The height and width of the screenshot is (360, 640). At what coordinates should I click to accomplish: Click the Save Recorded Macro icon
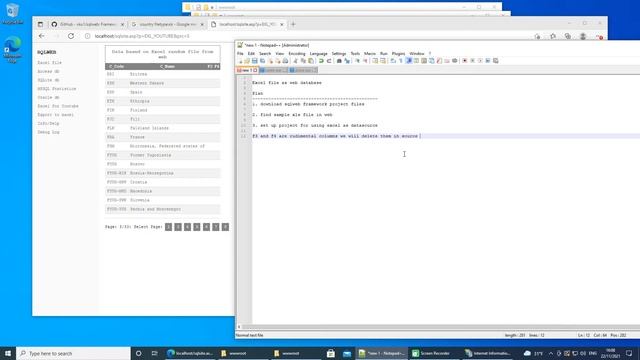point(496,61)
